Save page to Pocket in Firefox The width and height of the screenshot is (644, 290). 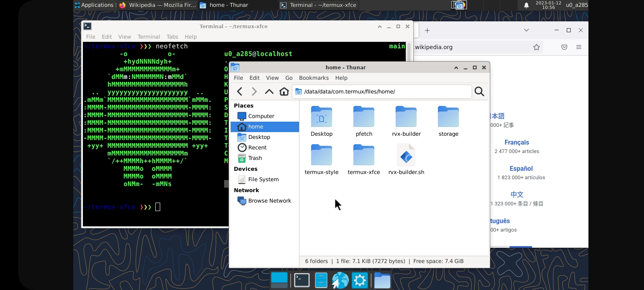(564, 47)
